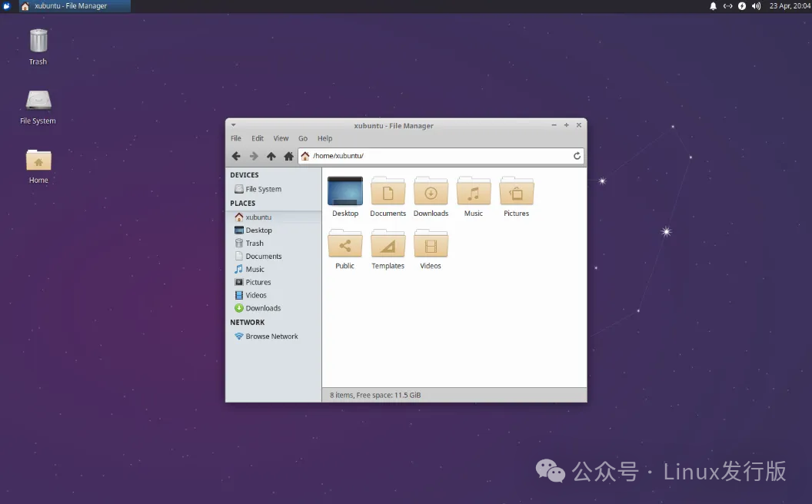Select File System under Devices
This screenshot has height=504, width=812.
(x=263, y=189)
